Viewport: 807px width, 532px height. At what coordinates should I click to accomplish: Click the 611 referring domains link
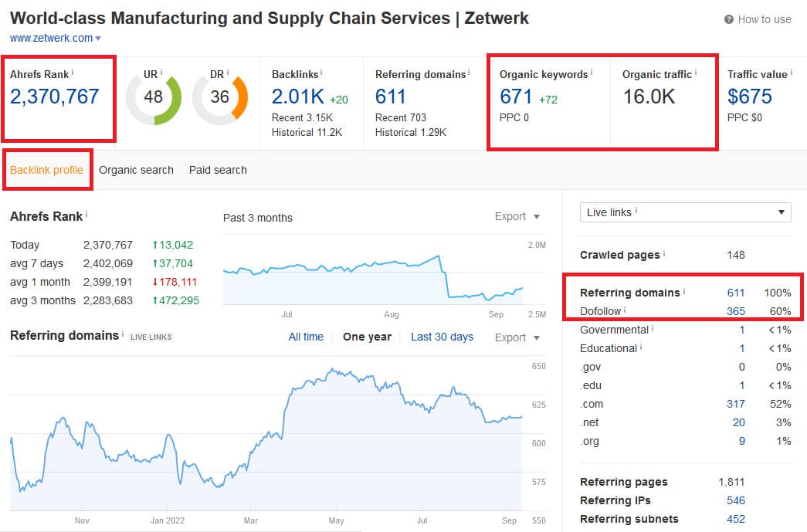(736, 293)
